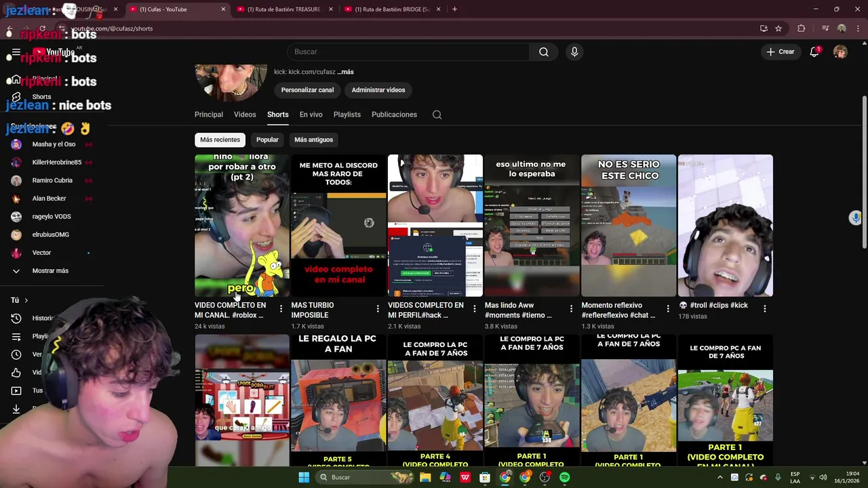868x488 pixels.
Task: Open options menu for '#troll #clips #kick' short
Action: tap(764, 309)
